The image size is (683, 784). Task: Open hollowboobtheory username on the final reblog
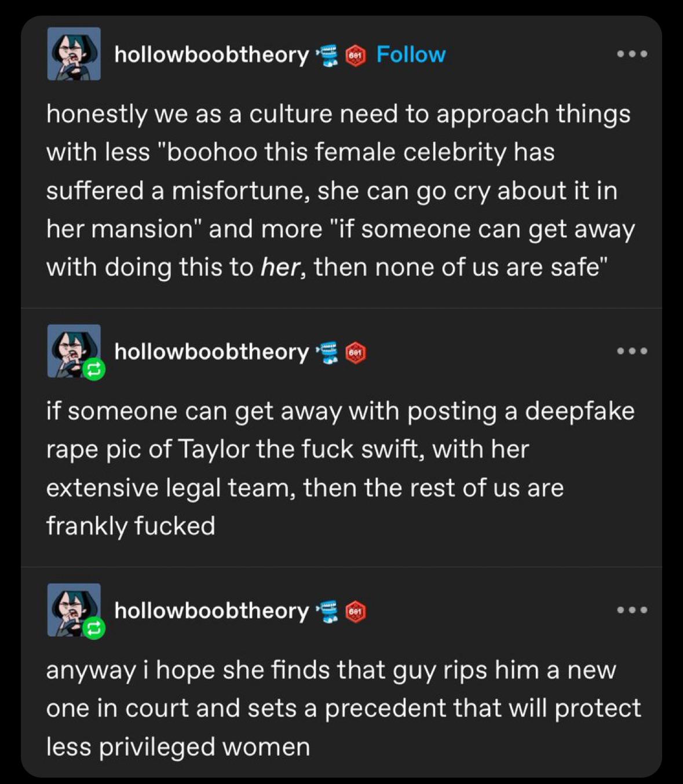click(x=211, y=610)
